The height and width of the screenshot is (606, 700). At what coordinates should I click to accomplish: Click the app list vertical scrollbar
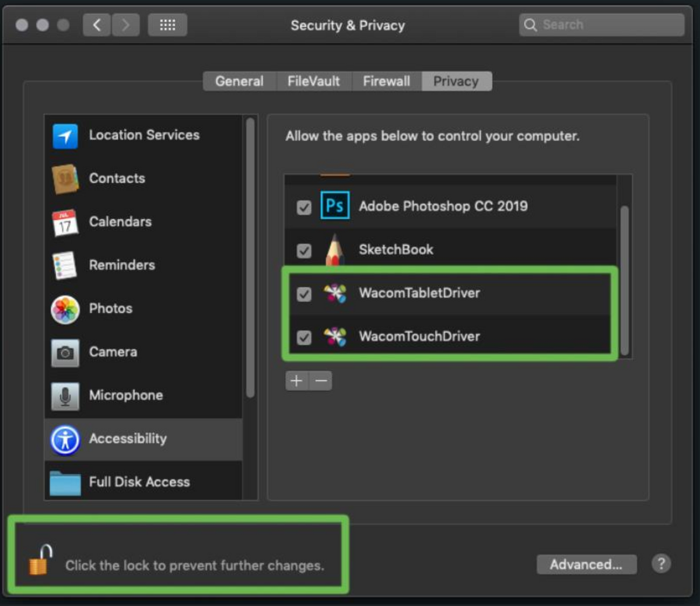[624, 280]
